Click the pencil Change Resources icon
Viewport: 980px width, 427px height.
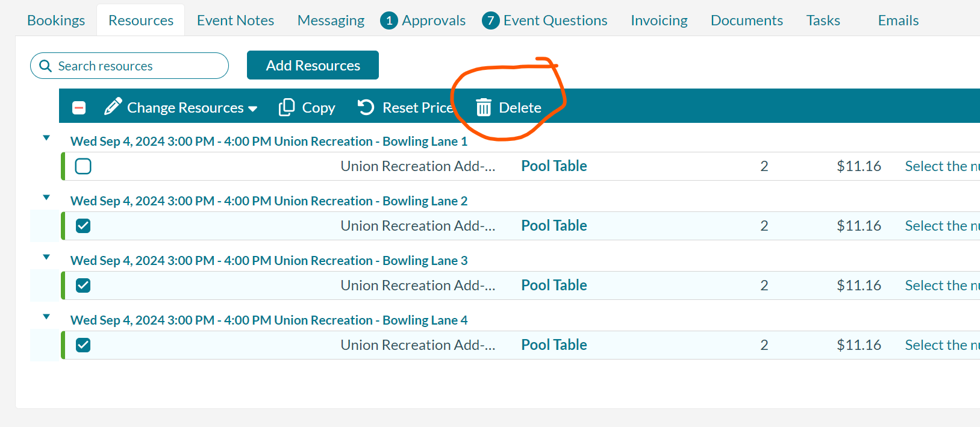click(x=113, y=107)
